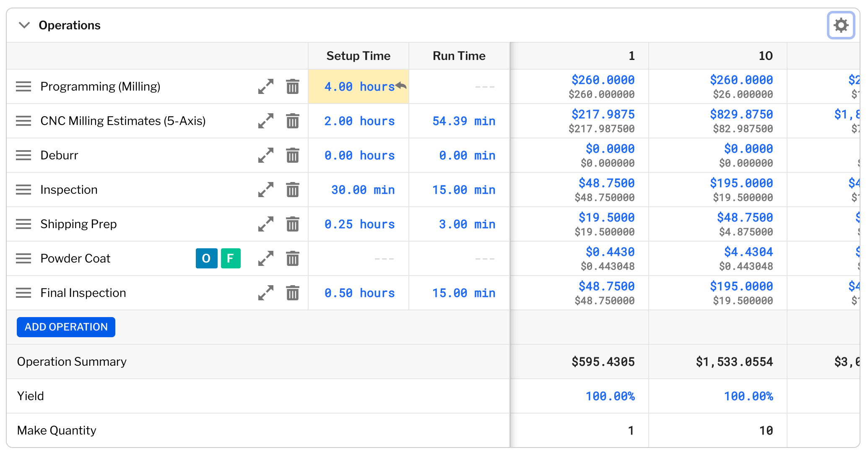Viewport: 868px width, 458px height.
Task: Collapse the Operations section chevron
Action: [24, 25]
